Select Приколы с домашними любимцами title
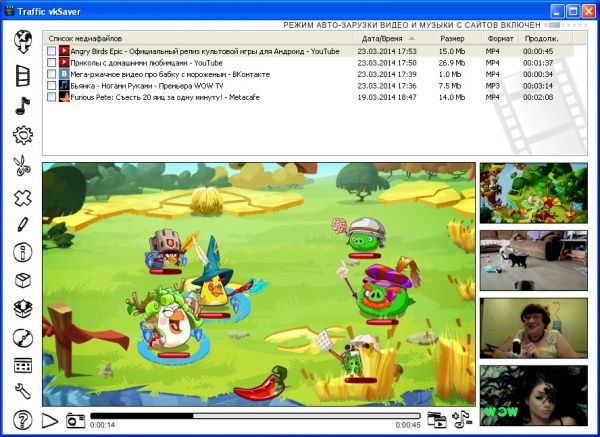This screenshot has height=437, width=600. point(146,62)
